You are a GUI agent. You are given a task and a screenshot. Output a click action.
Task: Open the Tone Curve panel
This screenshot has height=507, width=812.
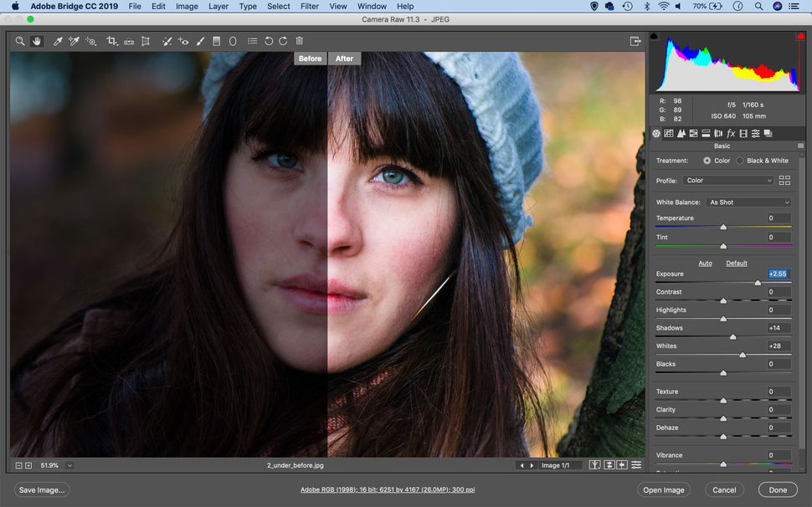(669, 133)
